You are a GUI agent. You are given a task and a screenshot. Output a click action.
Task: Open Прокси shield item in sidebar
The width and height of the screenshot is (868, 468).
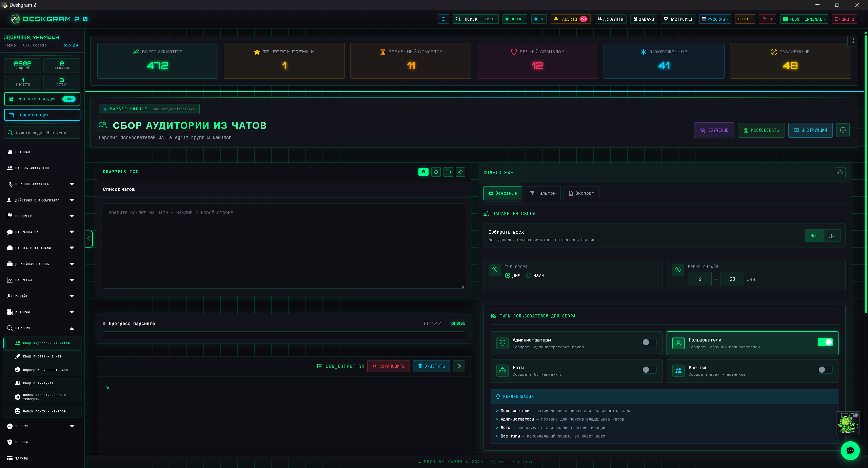pos(42,442)
